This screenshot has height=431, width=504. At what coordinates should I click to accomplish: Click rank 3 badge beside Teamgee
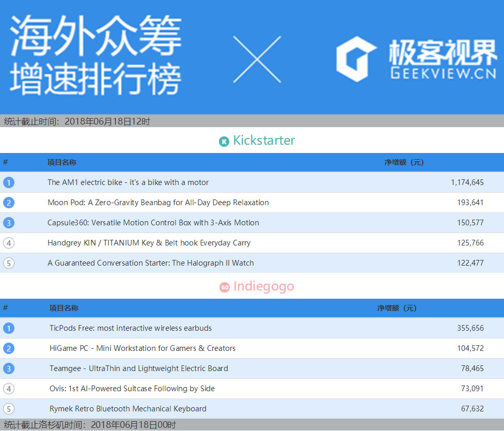point(9,368)
